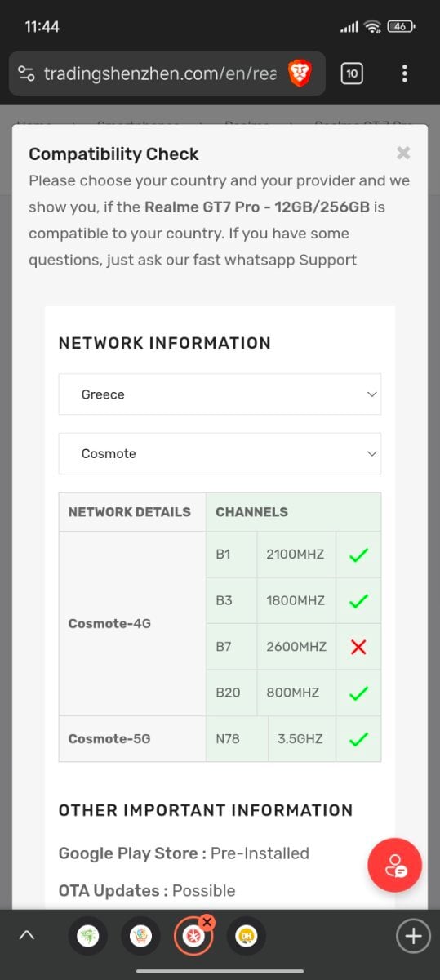440x980 pixels.
Task: Close the Compatibility Check dialog
Action: click(403, 153)
